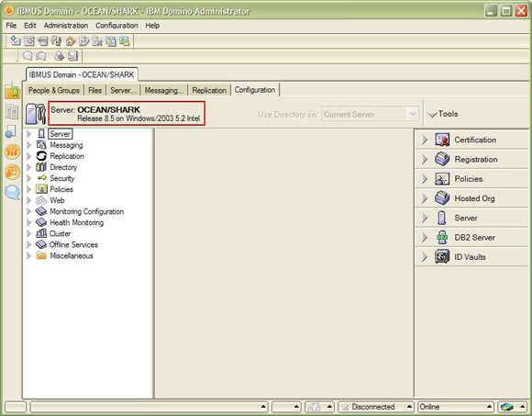The image size is (532, 416).
Task: Expand the ID Vaults tools section
Action: click(425, 257)
